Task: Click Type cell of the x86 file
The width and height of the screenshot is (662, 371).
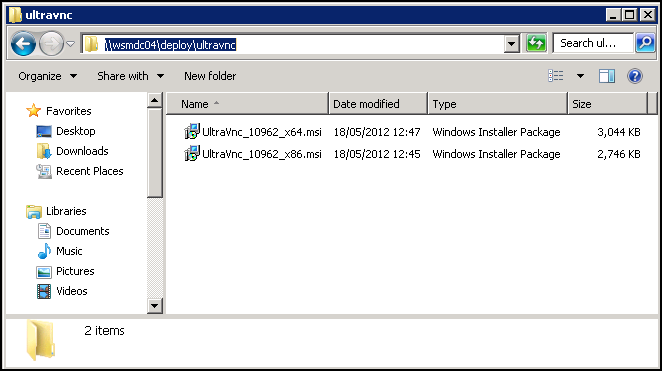Action: tap(496, 154)
